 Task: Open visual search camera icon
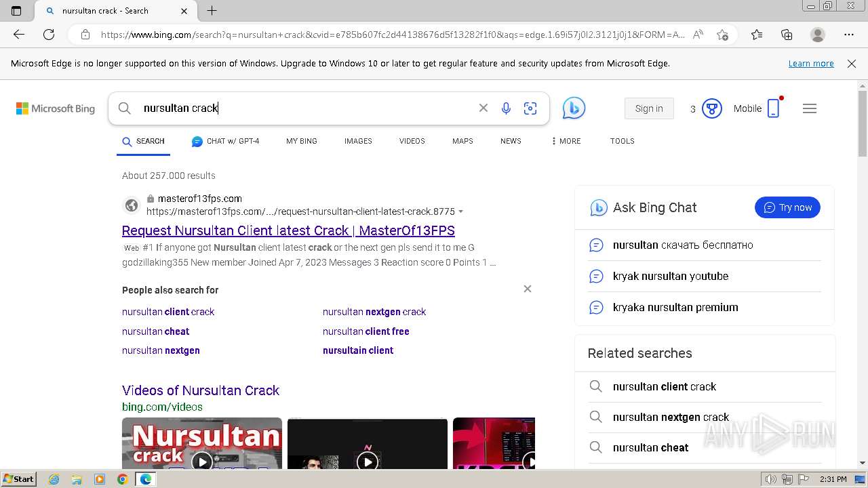point(530,108)
